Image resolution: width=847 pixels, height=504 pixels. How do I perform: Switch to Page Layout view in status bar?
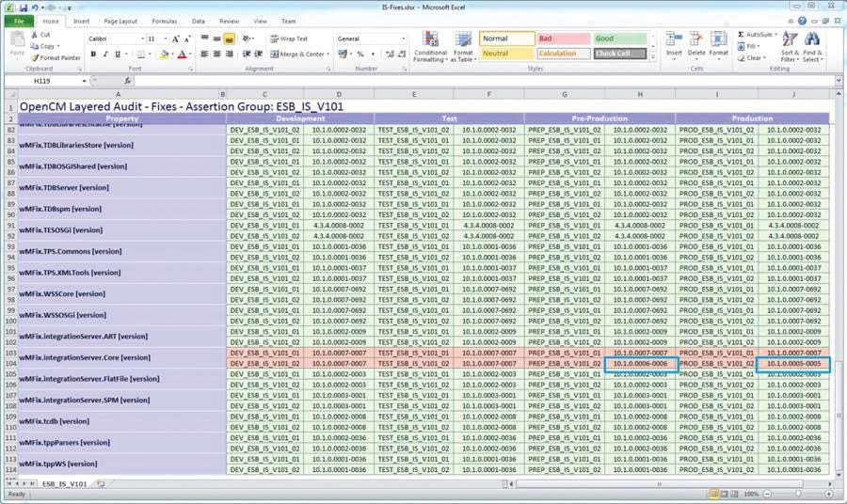(725, 494)
